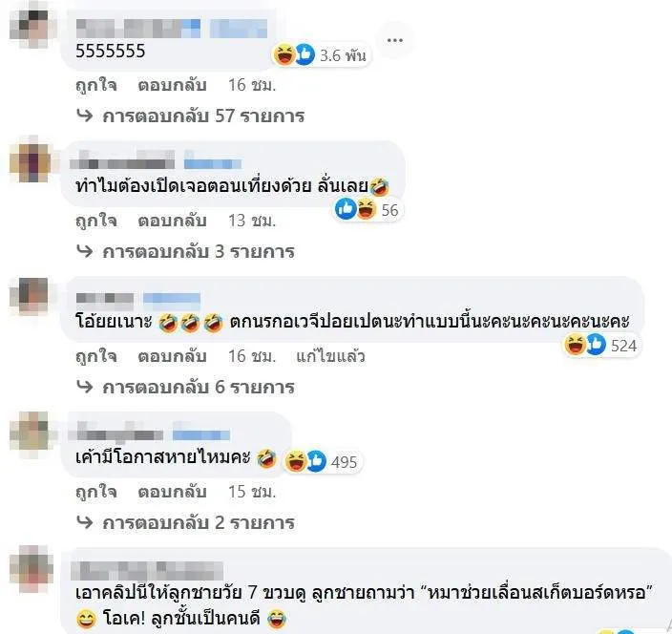Click the laughing reaction icon beside 524 count
This screenshot has height=634, width=672.
pyautogui.click(x=575, y=345)
